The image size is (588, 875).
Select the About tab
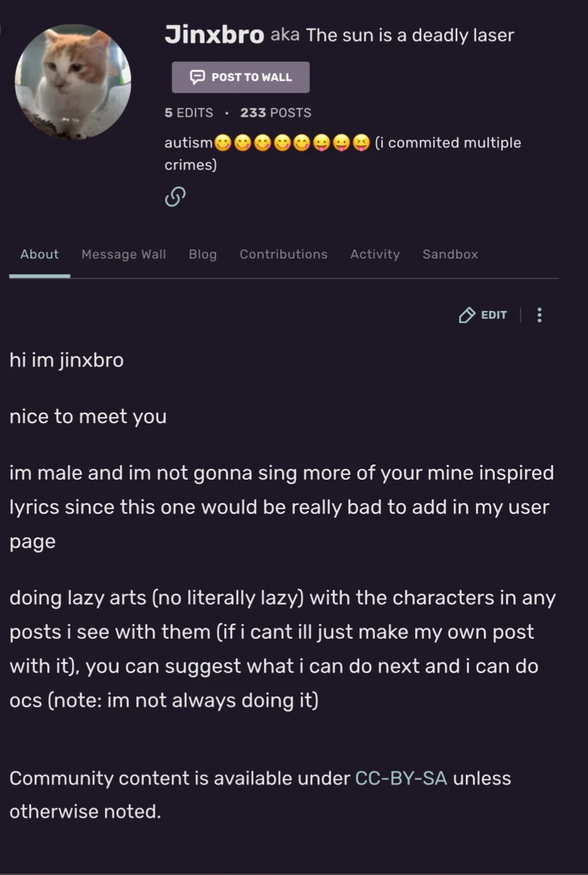40,254
